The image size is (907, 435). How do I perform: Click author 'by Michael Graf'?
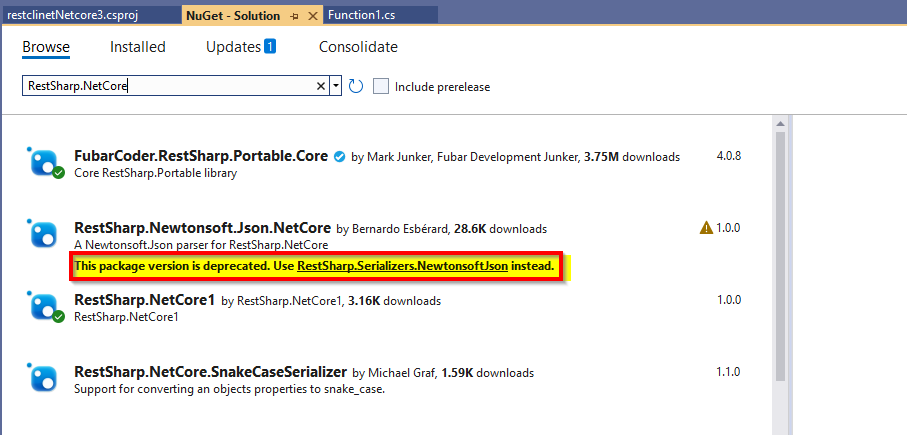pos(395,373)
